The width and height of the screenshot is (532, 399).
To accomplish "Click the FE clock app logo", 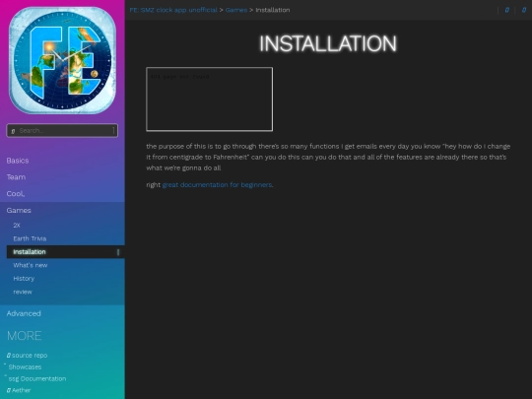I will (62, 60).
